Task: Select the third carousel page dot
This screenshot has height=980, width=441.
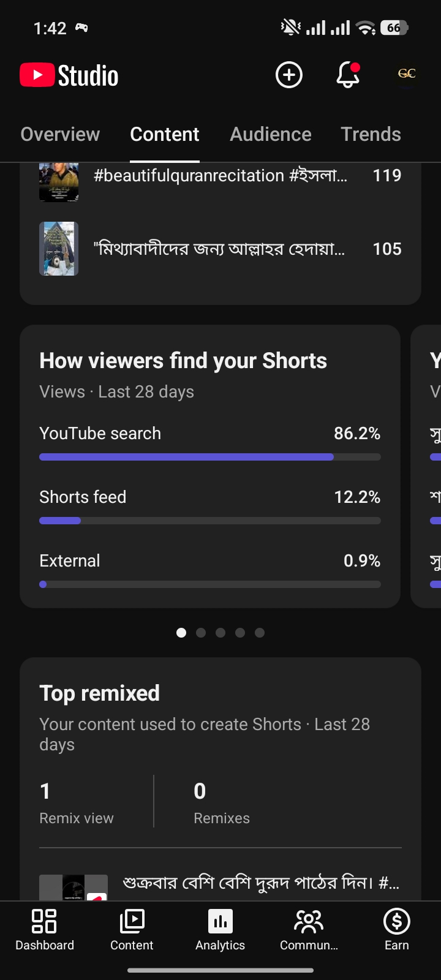Action: coord(221,633)
